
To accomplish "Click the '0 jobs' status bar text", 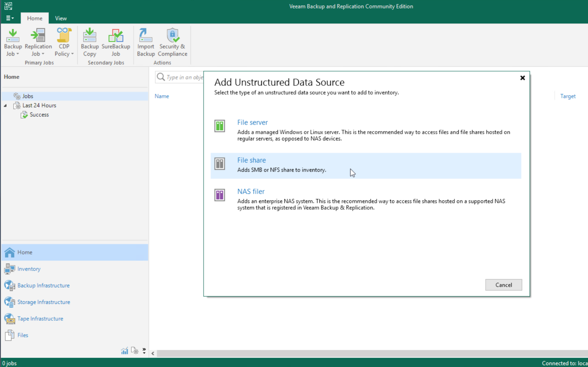I will 10,363.
